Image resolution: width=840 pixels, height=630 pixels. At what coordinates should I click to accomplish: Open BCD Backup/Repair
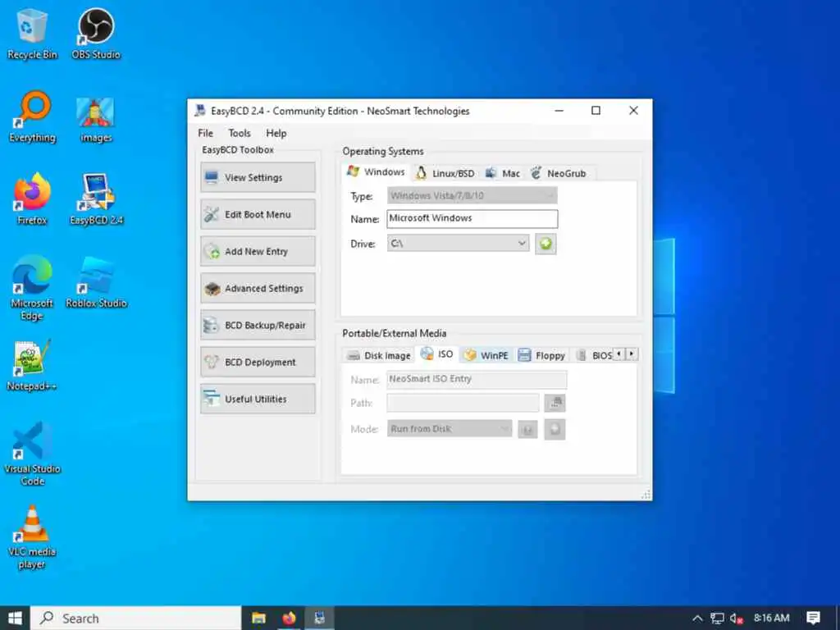pyautogui.click(x=258, y=325)
